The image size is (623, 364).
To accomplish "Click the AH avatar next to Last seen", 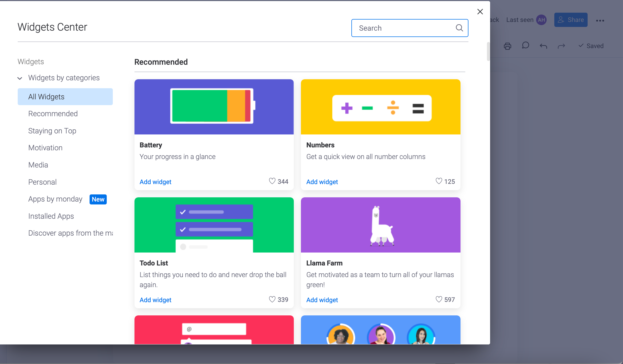I will [x=541, y=20].
